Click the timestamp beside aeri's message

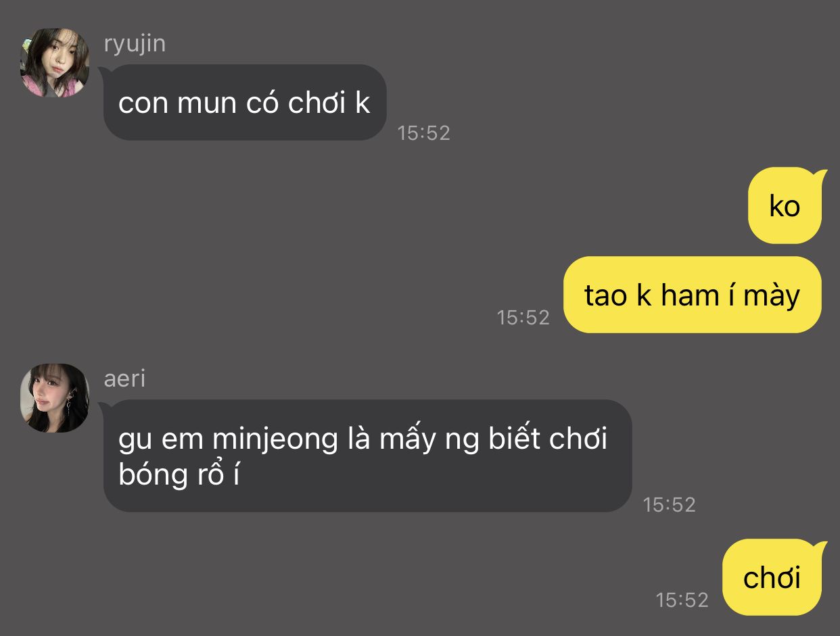(670, 504)
